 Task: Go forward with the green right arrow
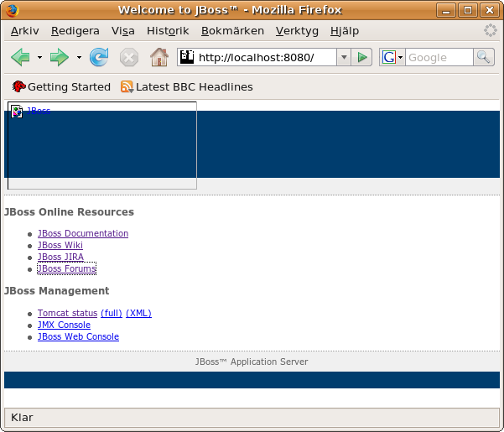pos(60,58)
